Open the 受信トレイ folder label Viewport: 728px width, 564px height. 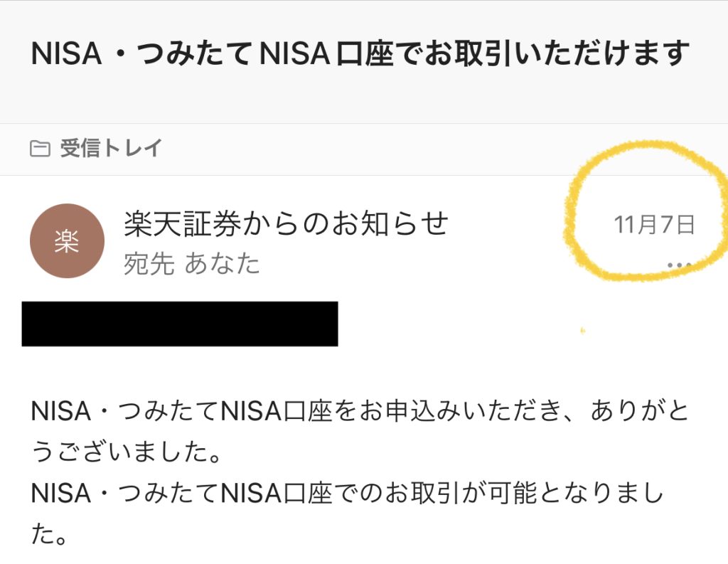(x=111, y=149)
